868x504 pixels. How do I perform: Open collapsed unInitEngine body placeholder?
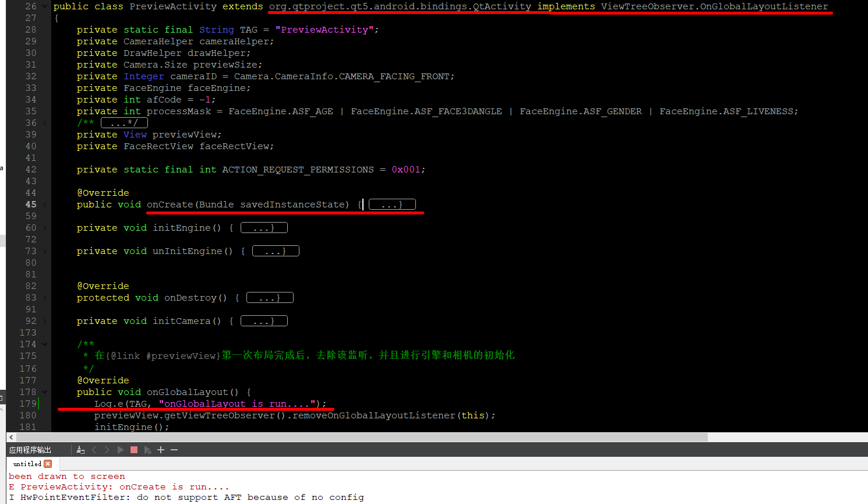pos(276,251)
